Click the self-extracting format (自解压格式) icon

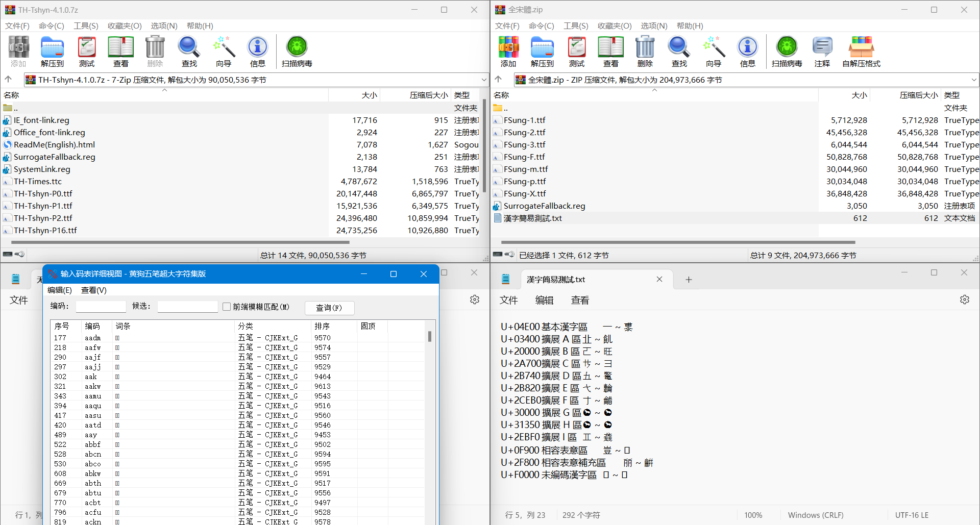pyautogui.click(x=861, y=52)
